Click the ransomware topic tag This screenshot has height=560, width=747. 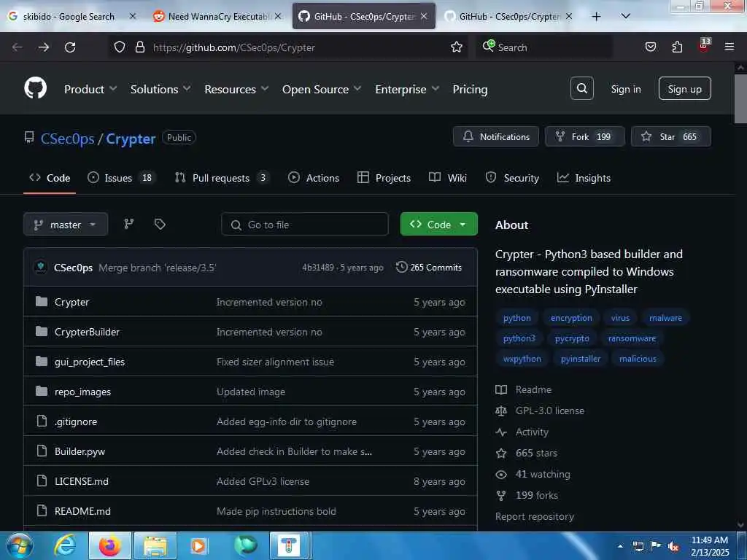[x=632, y=338]
